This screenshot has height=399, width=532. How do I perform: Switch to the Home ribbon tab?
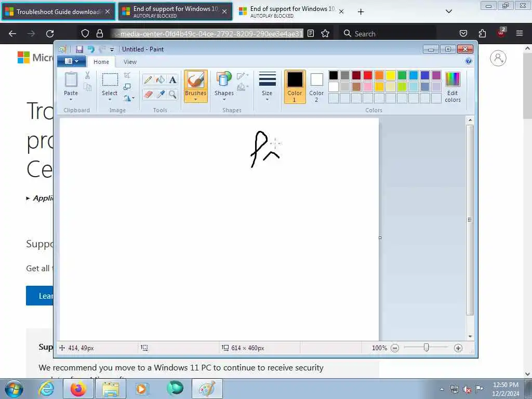point(101,62)
